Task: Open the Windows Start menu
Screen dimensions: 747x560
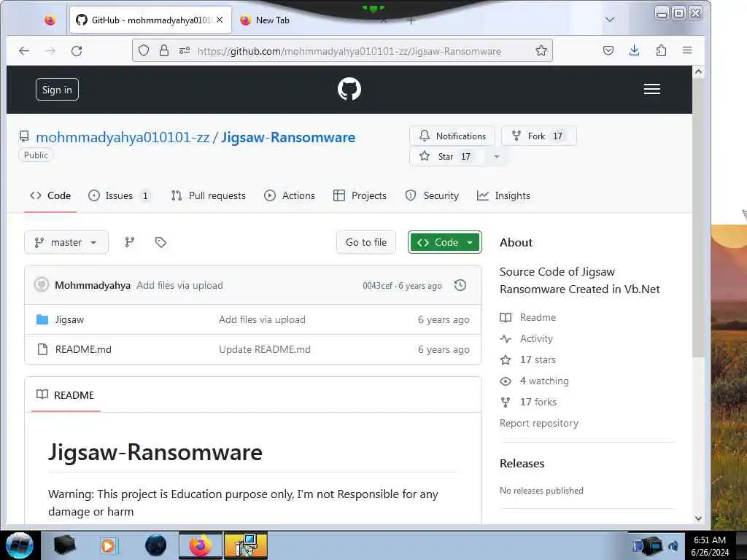Action: pos(20,545)
